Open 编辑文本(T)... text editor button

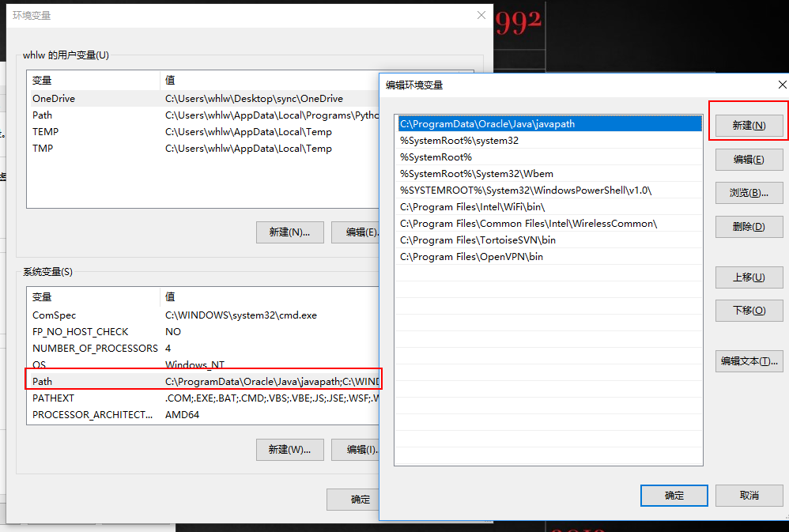click(749, 361)
